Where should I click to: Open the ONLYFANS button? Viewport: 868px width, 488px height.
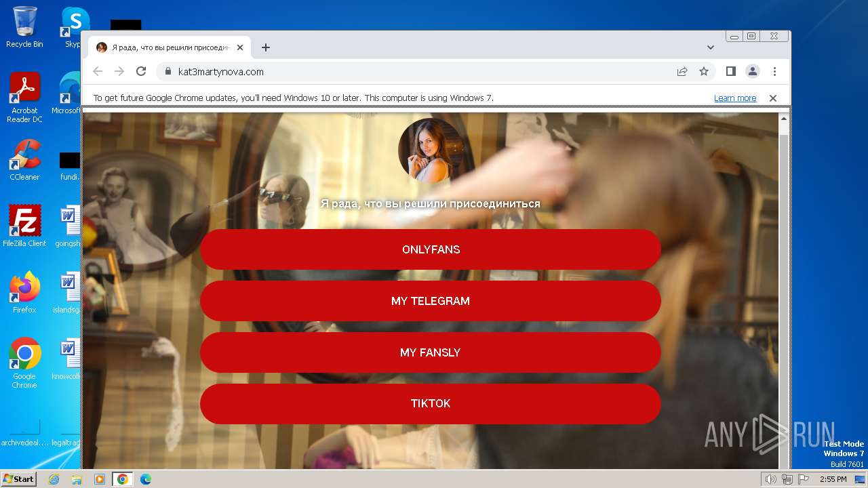tap(431, 249)
